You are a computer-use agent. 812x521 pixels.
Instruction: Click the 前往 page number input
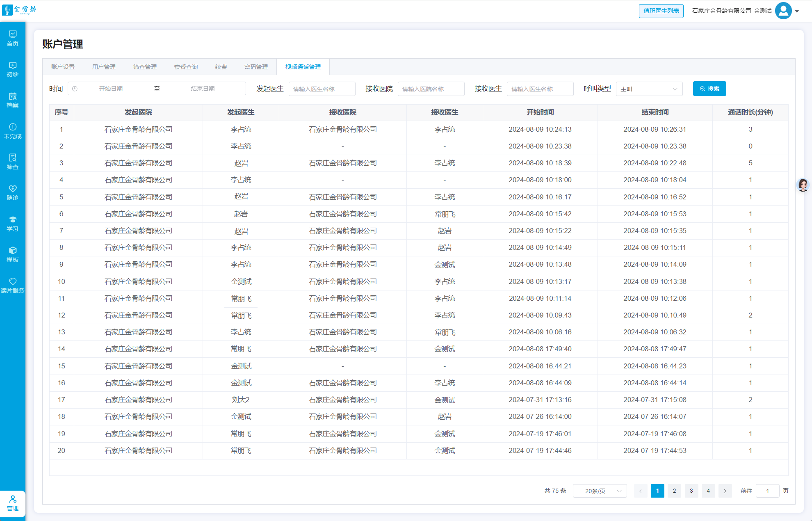[767, 491]
